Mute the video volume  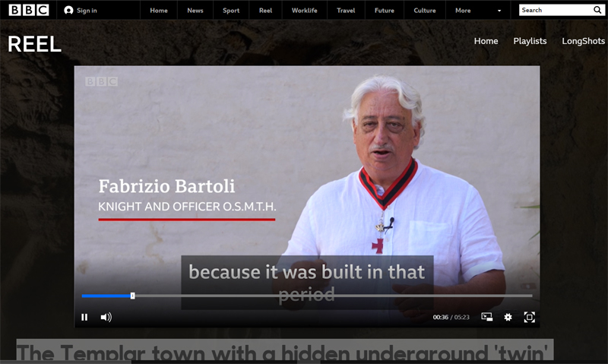(106, 317)
